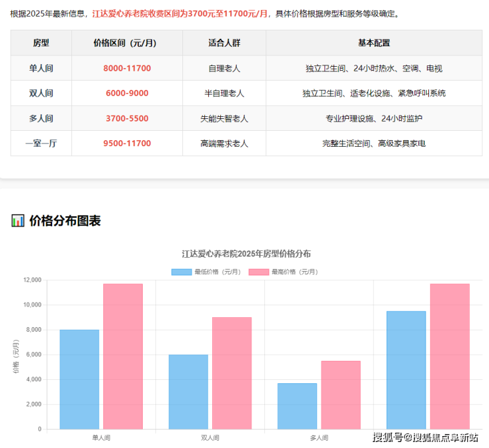Select the 3700-5500 price range text
Image resolution: width=489 pixels, height=448 pixels.
[127, 118]
